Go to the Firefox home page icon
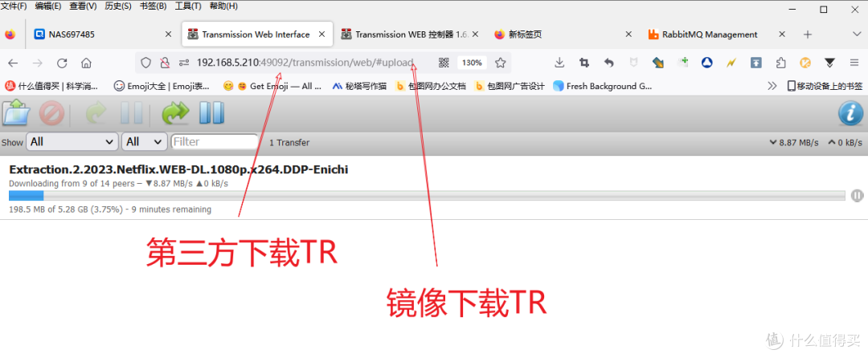Viewport: 868px width, 358px height. pyautogui.click(x=86, y=63)
